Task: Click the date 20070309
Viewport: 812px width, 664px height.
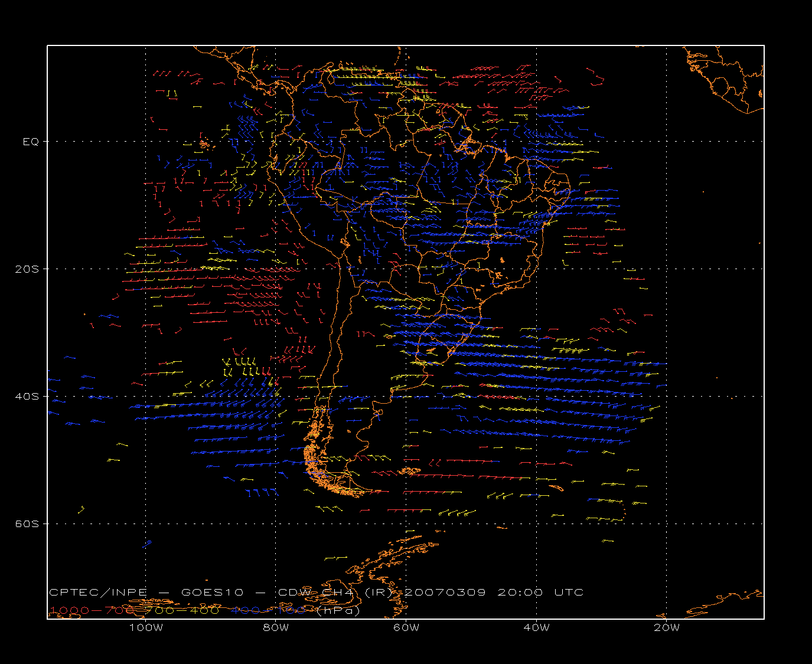Action: [446, 593]
